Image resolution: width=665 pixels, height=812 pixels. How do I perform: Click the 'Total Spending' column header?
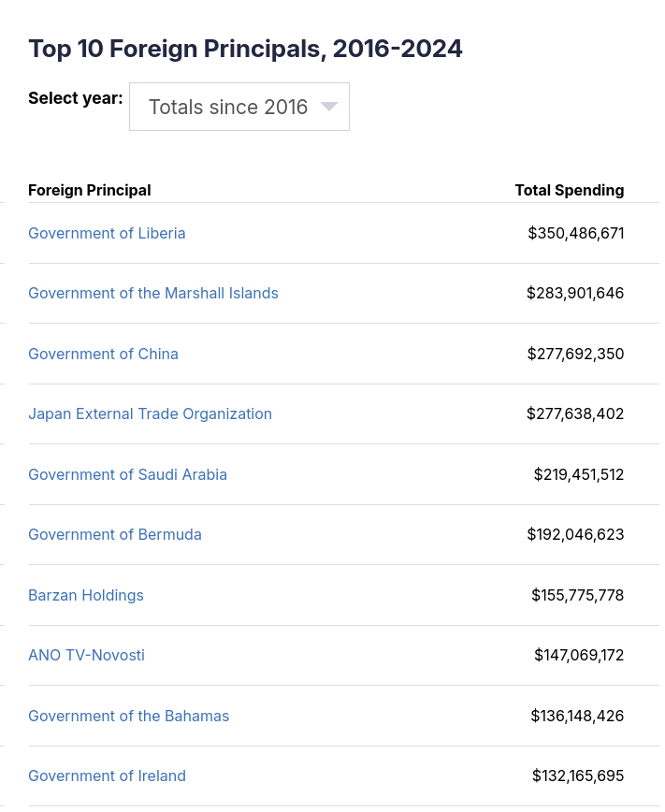point(570,190)
